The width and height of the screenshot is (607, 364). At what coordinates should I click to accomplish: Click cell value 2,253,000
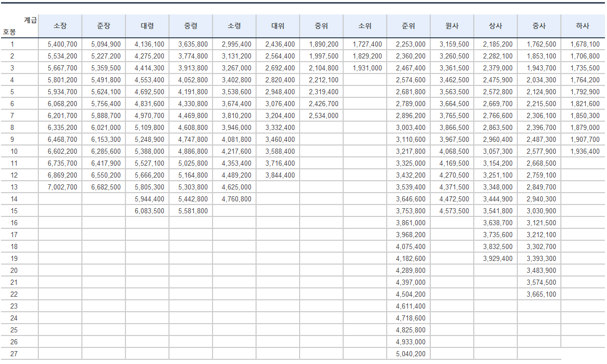click(x=411, y=45)
